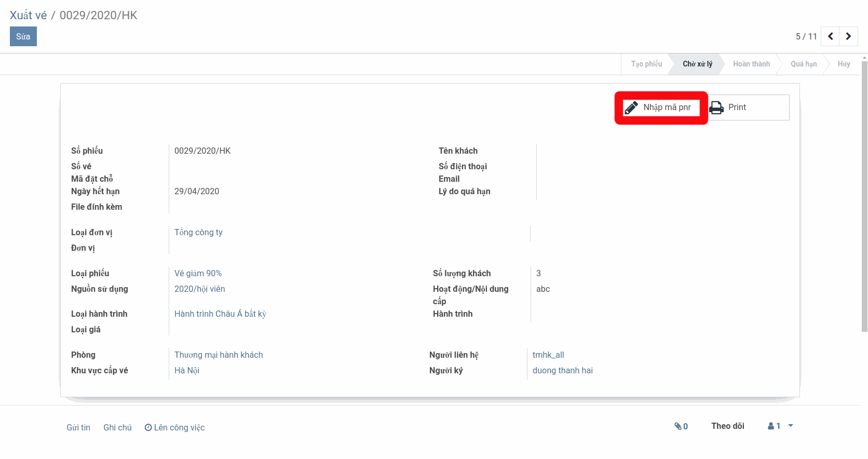Click the Số điện thoại label
Image resolution: width=868 pixels, height=459 pixels.
coord(463,166)
